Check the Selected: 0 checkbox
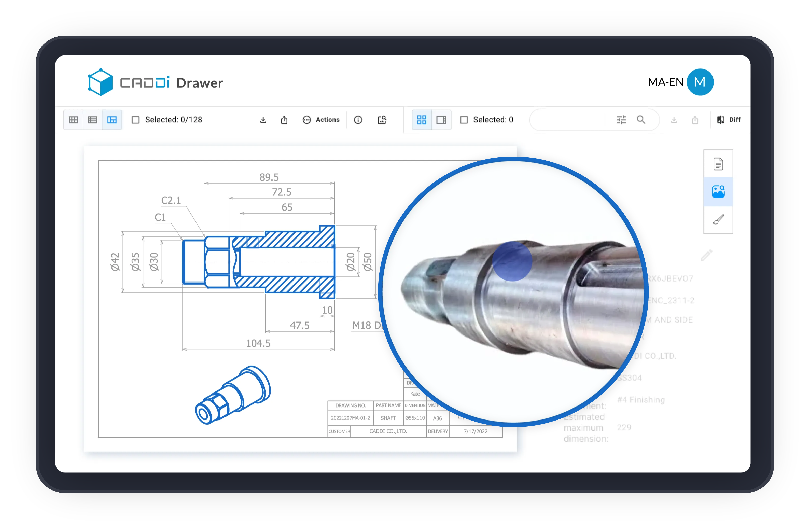 (464, 120)
